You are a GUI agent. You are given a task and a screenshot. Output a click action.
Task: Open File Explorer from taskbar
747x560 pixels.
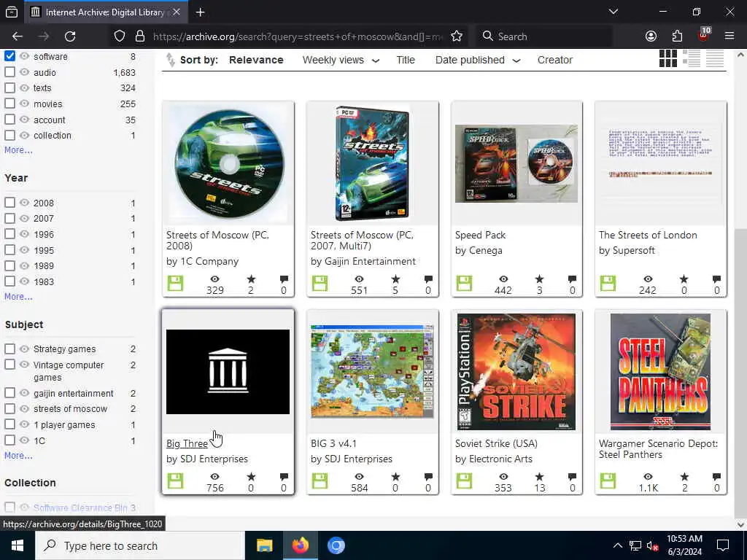pos(264,545)
